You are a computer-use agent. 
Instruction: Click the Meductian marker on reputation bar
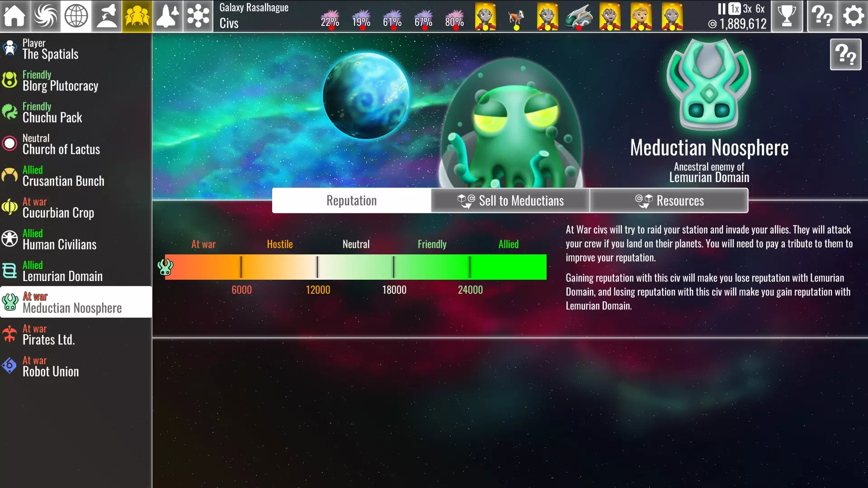tap(165, 267)
